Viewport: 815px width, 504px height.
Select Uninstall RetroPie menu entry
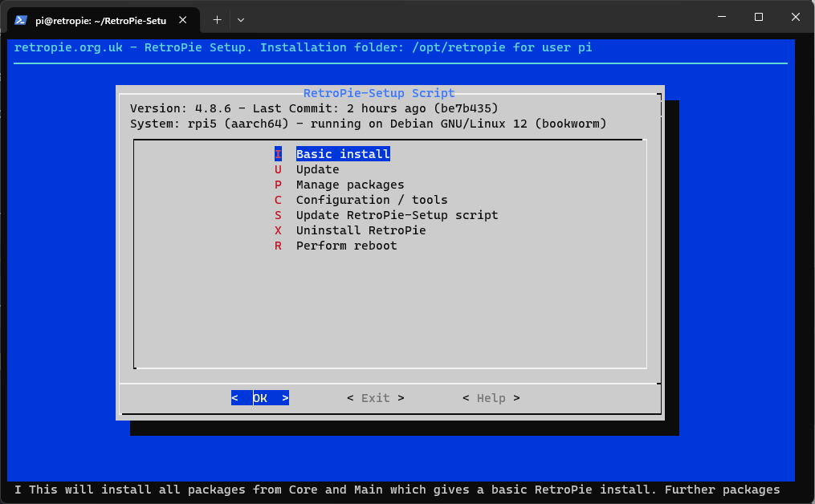click(361, 230)
